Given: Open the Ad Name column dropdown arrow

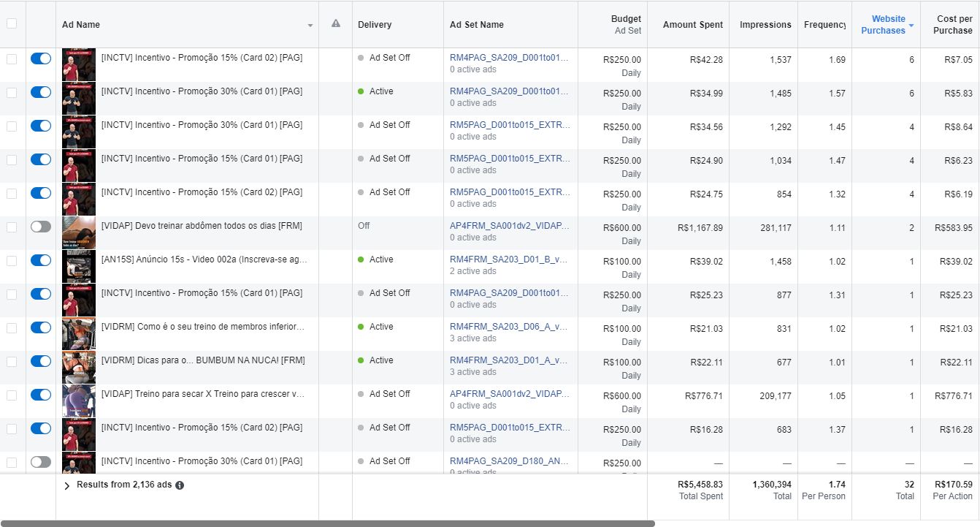Looking at the screenshot, I should coord(310,26).
